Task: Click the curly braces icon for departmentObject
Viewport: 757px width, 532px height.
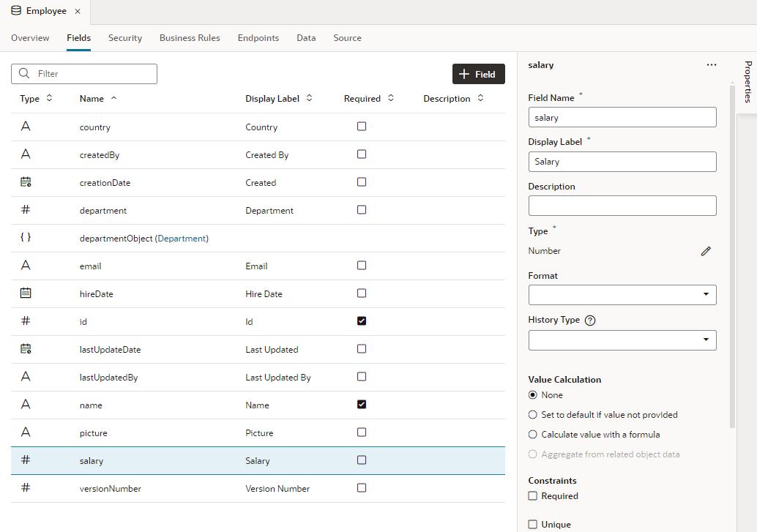Action: pyautogui.click(x=26, y=238)
